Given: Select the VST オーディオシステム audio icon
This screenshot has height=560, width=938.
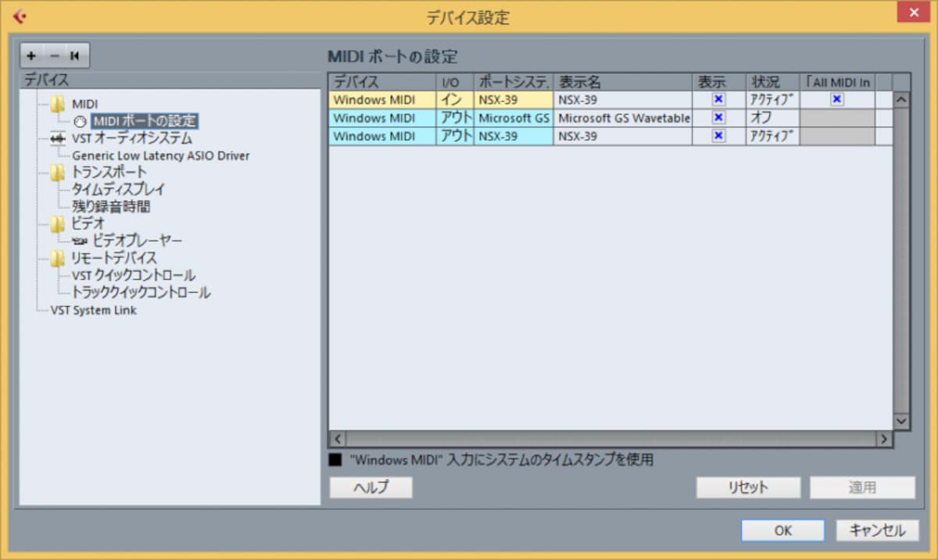Looking at the screenshot, I should pos(58,138).
